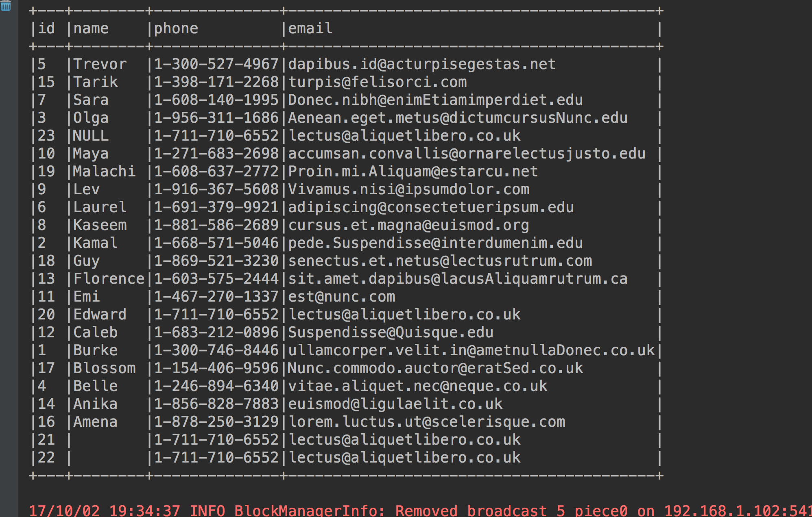Viewport: 812px width, 517px height.
Task: Click the name 'Blossom' in the output
Action: click(x=104, y=368)
